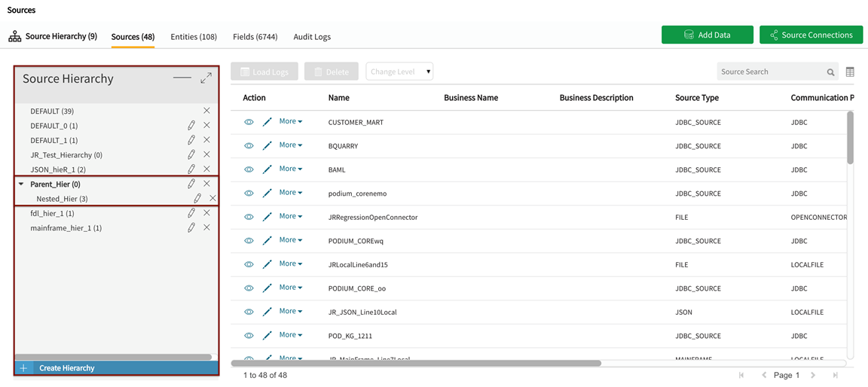View podium_corenemo eye icon

click(x=249, y=193)
